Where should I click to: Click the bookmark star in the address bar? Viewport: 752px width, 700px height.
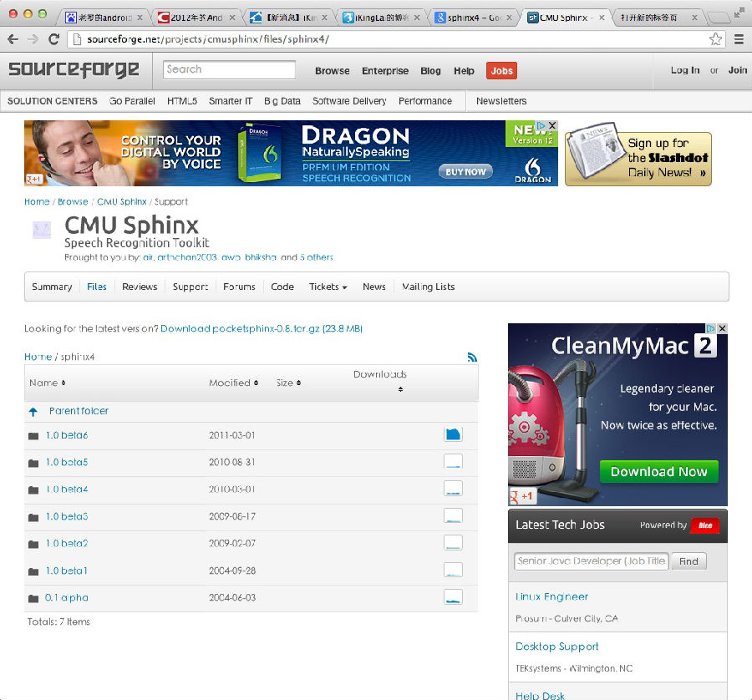[714, 38]
